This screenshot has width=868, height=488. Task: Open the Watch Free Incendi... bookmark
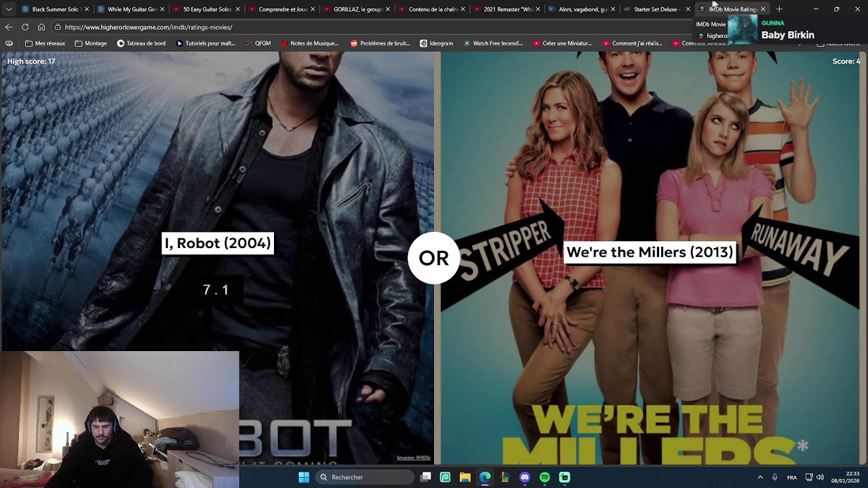pos(493,43)
